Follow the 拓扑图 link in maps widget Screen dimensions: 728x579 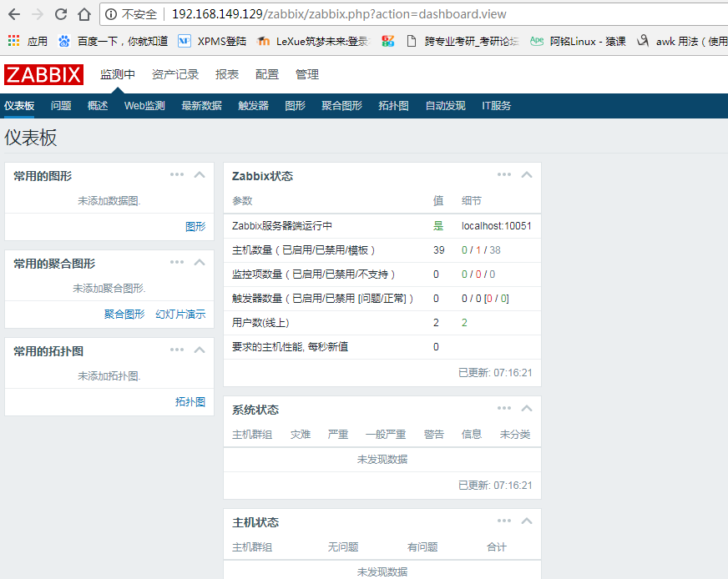tap(190, 402)
